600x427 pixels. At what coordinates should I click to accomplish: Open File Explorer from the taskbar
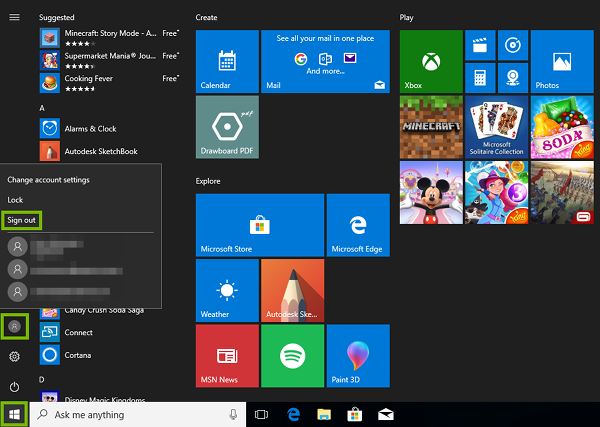point(324,414)
